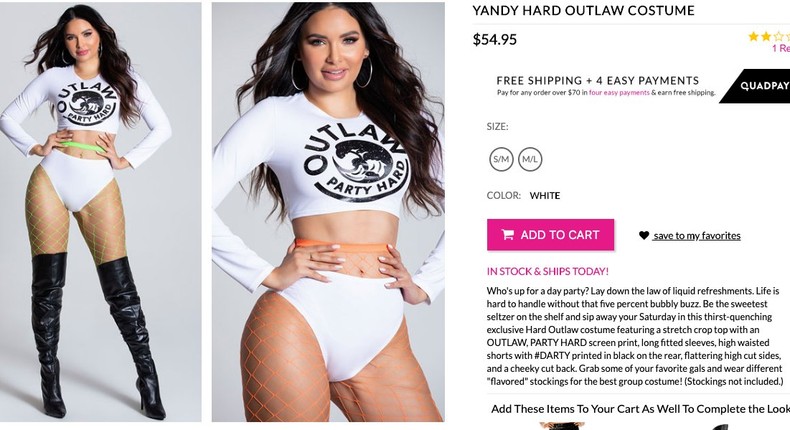Click the heart favorites icon
The image size is (790, 430).
point(644,235)
